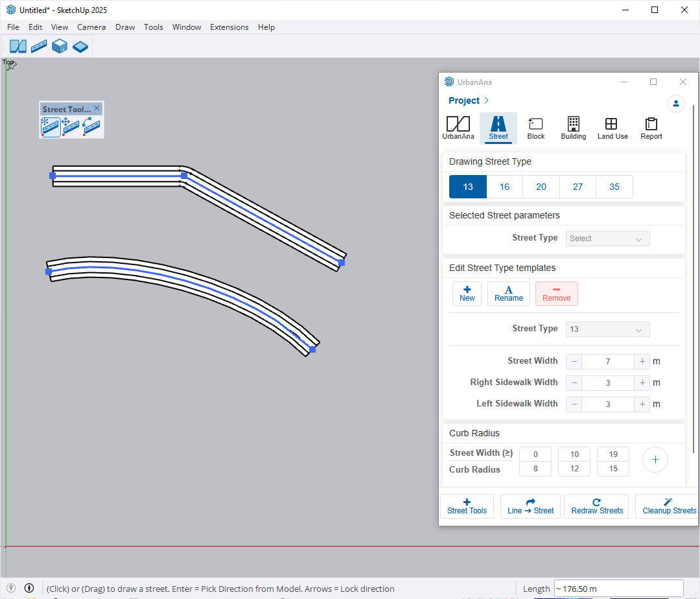This screenshot has width=700, height=599.
Task: Select drawing street type 35
Action: click(x=614, y=187)
